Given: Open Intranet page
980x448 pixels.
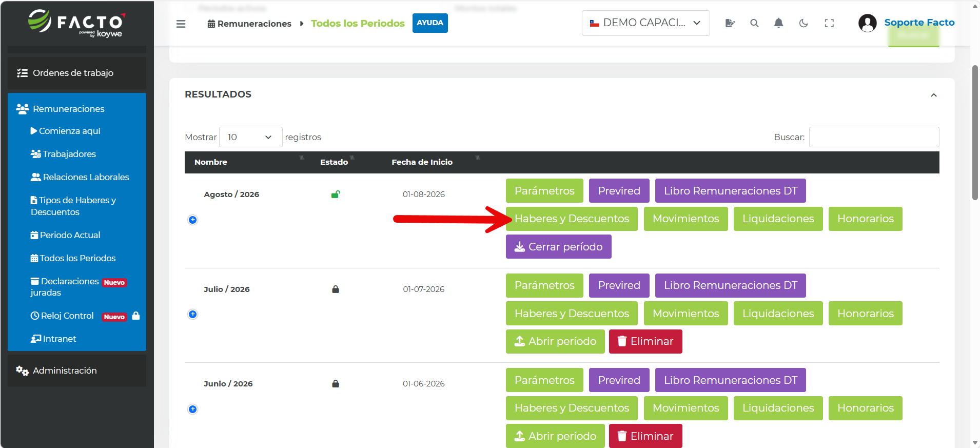Looking at the screenshot, I should tap(53, 339).
